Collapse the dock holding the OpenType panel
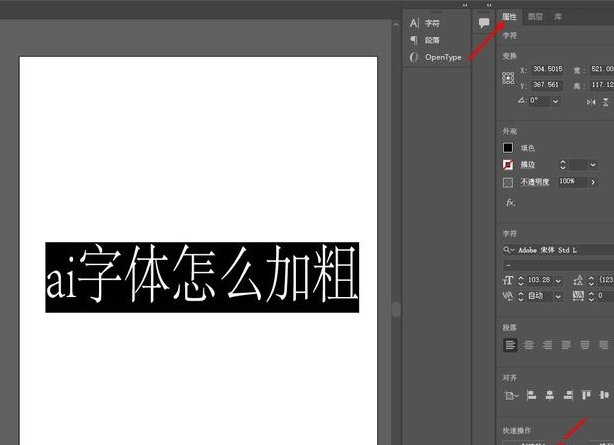This screenshot has height=445, width=614. click(x=465, y=5)
